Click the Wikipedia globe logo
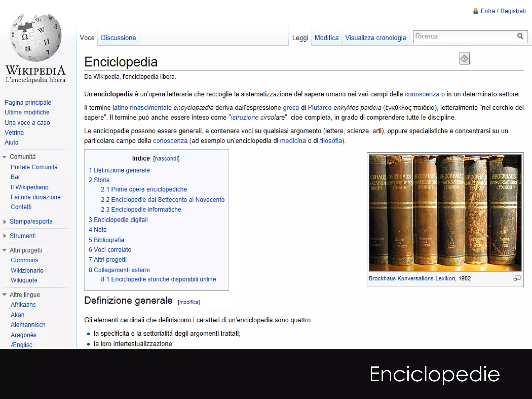 click(36, 38)
